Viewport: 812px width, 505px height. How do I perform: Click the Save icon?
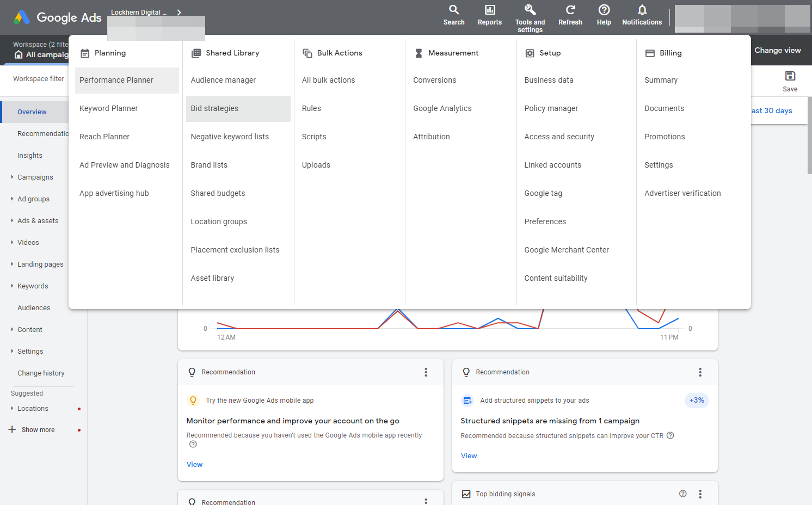(790, 76)
